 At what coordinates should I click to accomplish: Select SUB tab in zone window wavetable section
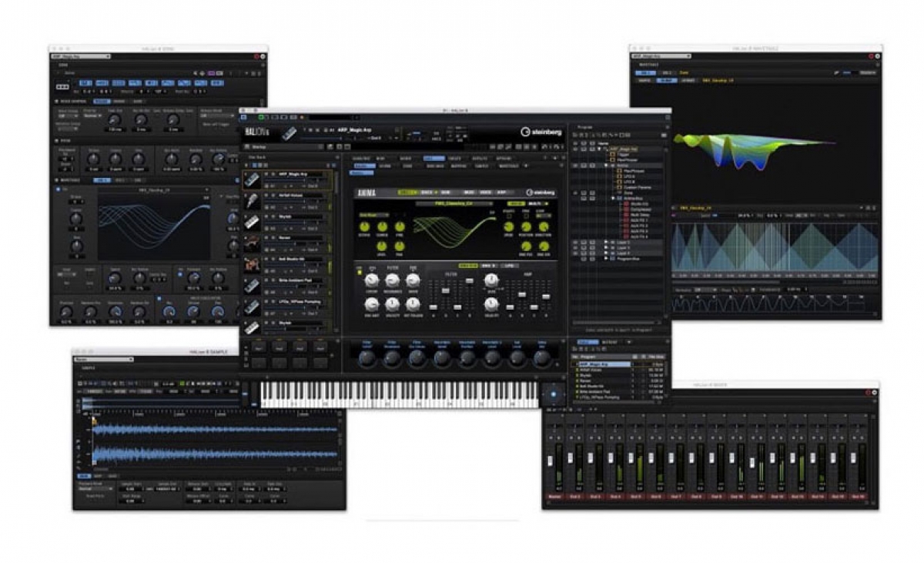[138, 180]
